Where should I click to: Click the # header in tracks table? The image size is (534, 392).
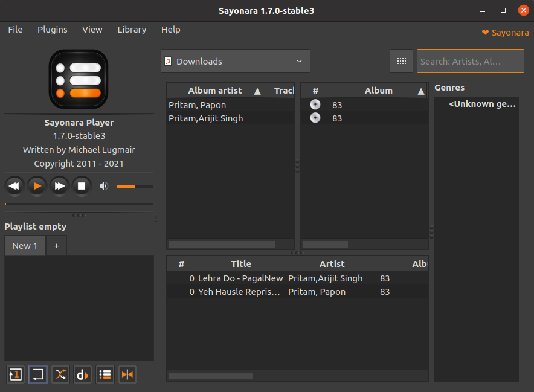point(181,264)
